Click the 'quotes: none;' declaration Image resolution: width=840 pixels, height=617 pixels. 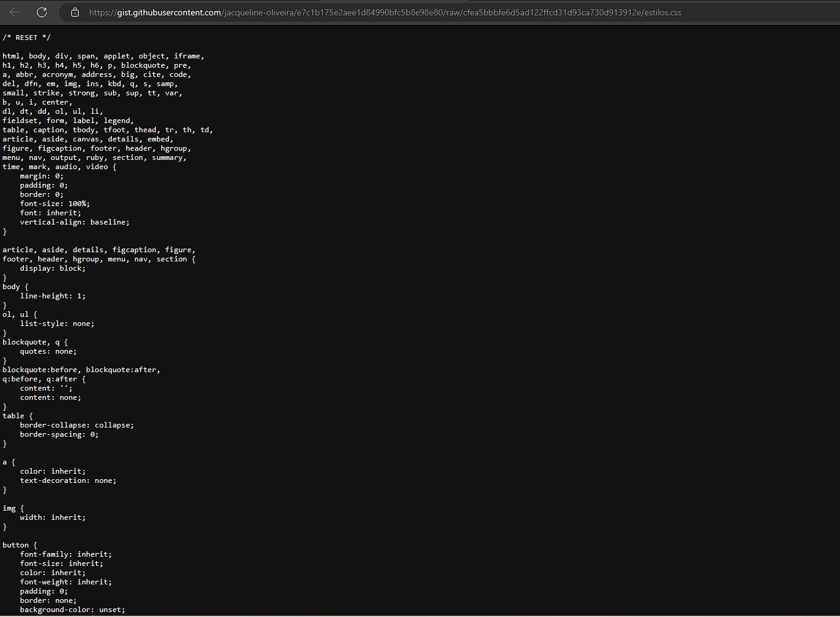coord(49,351)
